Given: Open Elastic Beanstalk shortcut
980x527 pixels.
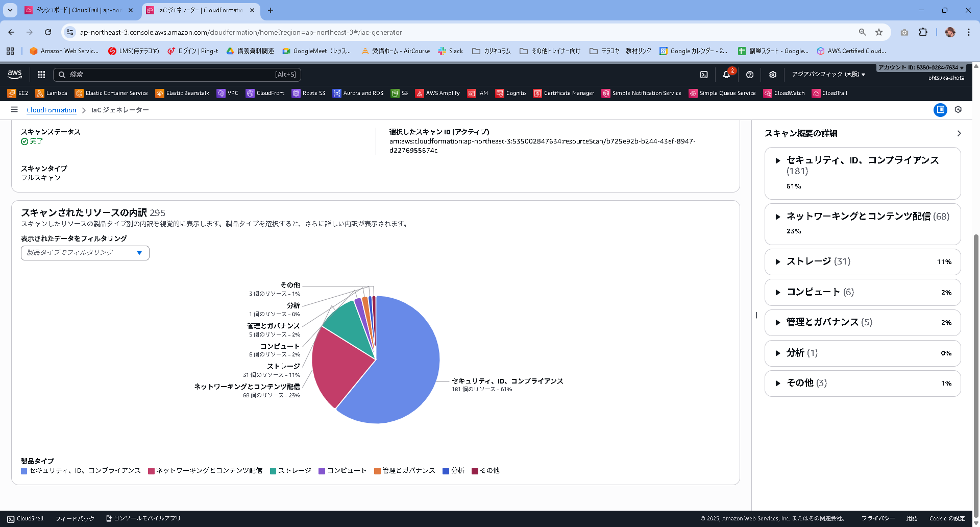Looking at the screenshot, I should pos(183,93).
